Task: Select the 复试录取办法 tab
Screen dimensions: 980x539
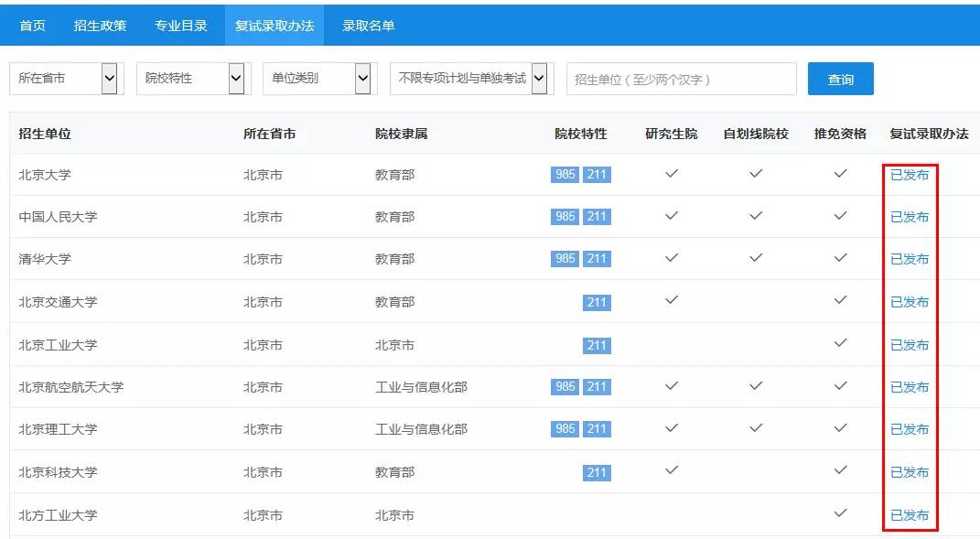Action: (275, 26)
